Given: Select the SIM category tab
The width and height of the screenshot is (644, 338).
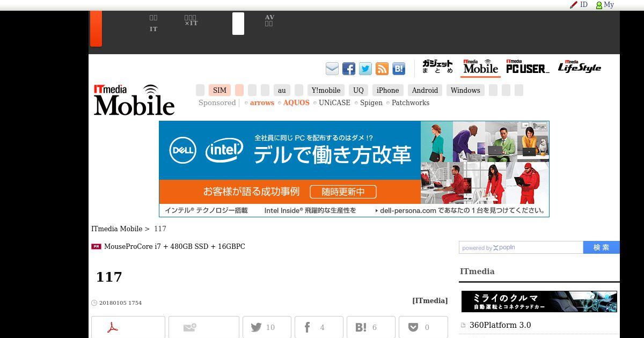Looking at the screenshot, I should [219, 90].
